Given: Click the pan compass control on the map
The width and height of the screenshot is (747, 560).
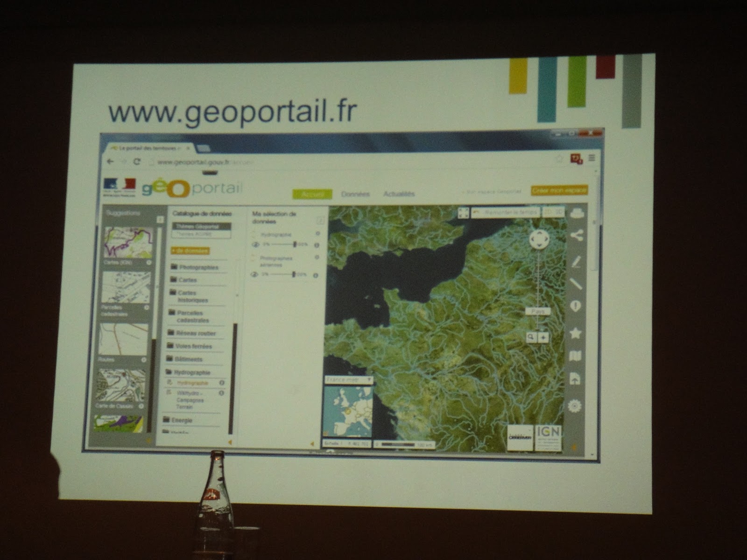Looking at the screenshot, I should (539, 240).
